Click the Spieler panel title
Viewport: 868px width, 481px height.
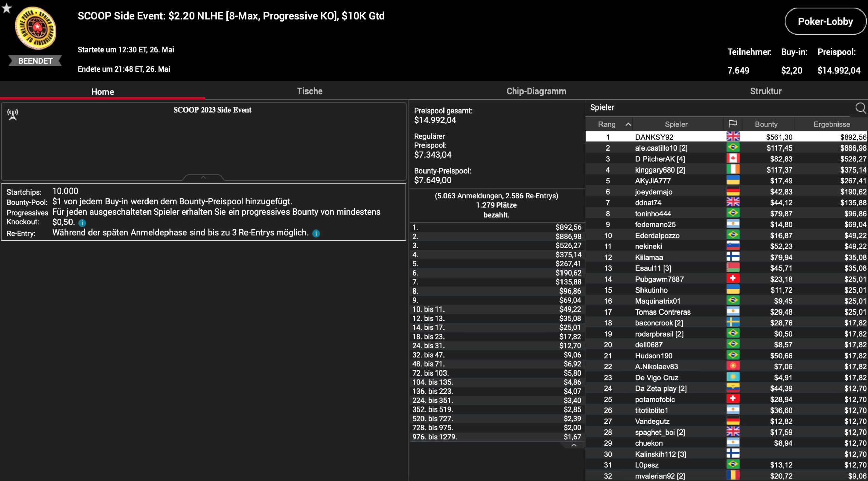pyautogui.click(x=602, y=107)
